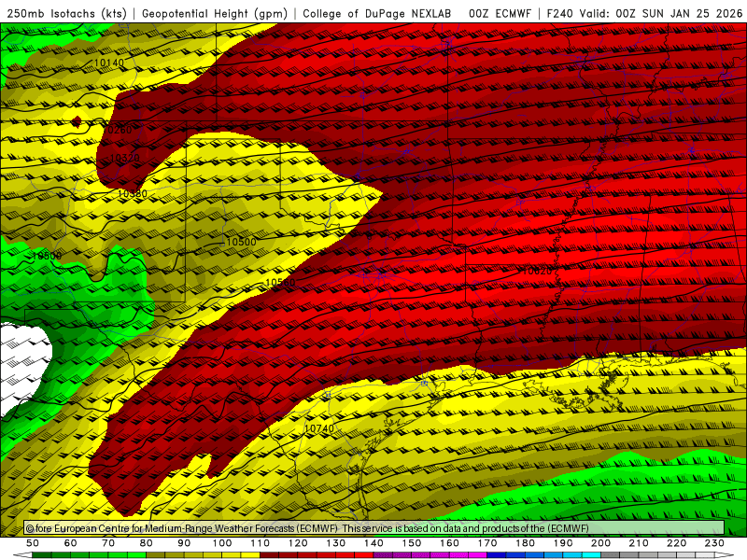Click the '230' colorbar label

pyautogui.click(x=714, y=543)
